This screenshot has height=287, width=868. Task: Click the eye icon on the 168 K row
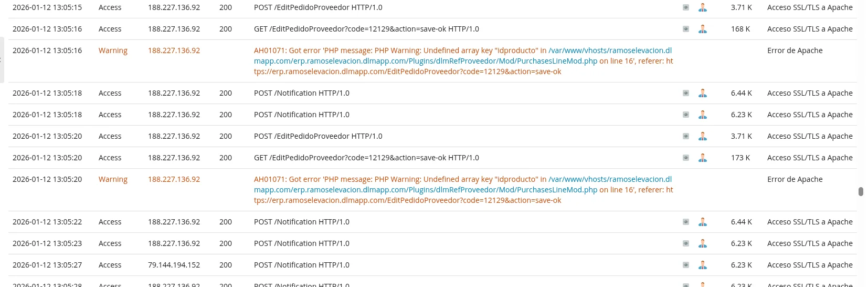[685, 29]
